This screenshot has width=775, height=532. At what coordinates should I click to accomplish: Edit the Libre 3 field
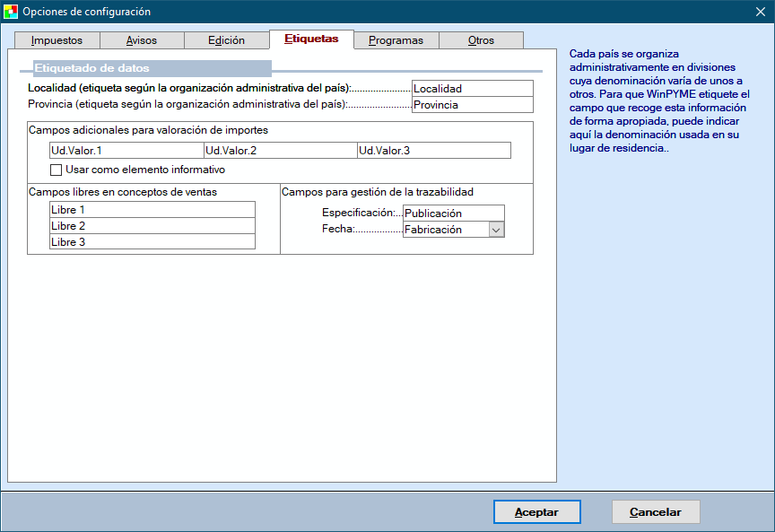(x=152, y=241)
